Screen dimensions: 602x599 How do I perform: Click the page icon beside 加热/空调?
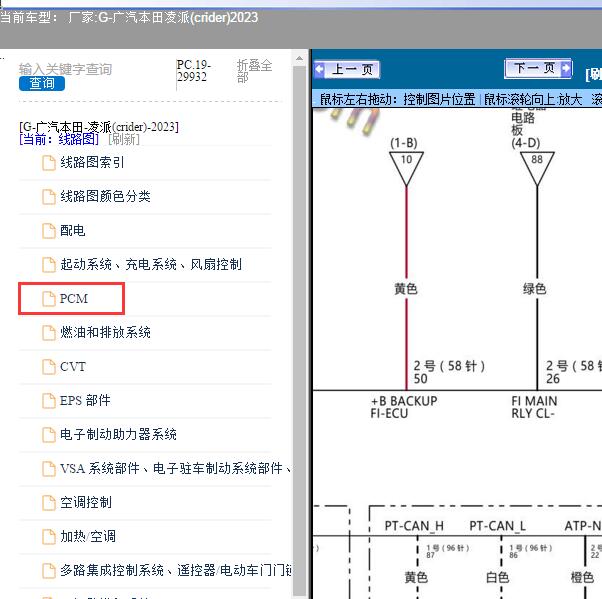click(49, 536)
